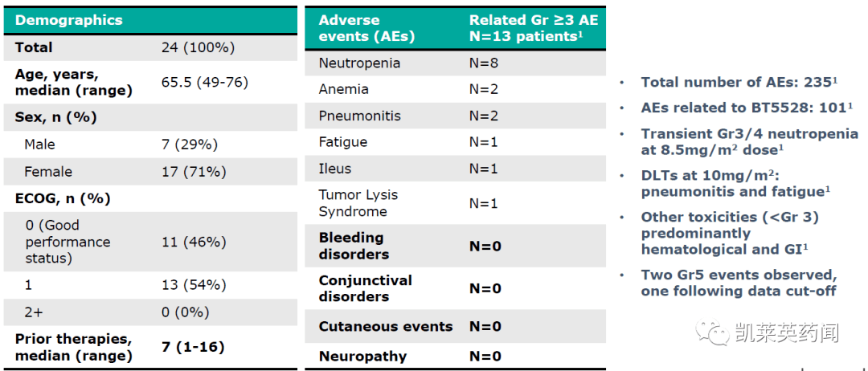Click the Two Gr5 events observed bullet
The width and height of the screenshot is (868, 371).
click(x=739, y=283)
